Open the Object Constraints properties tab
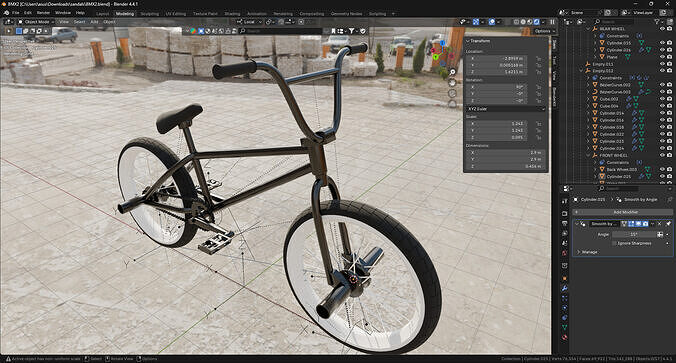676x363 pixels. 564,317
